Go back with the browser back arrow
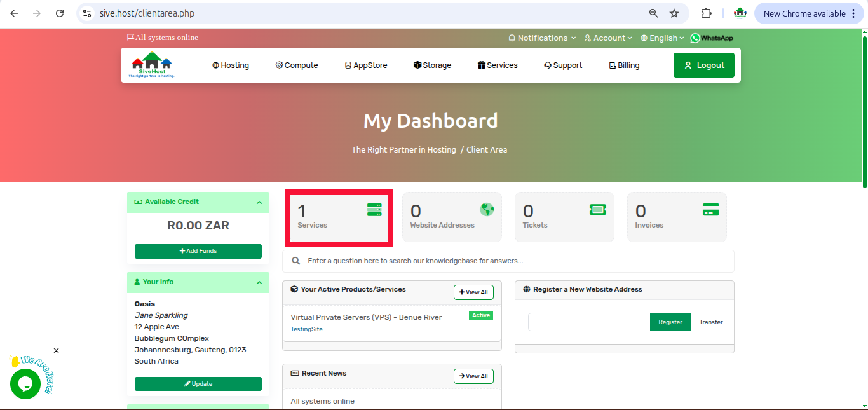Viewport: 868px width, 410px height. [x=14, y=13]
